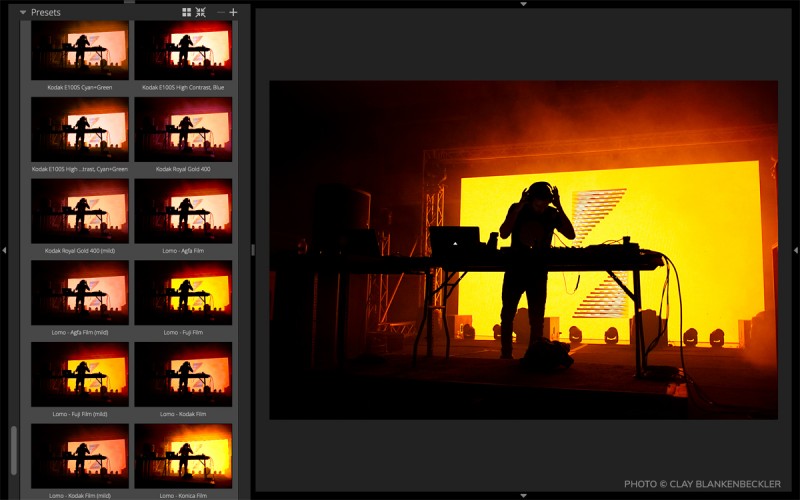The image size is (800, 500).
Task: Click the left edge panel arrow
Action: (4, 250)
